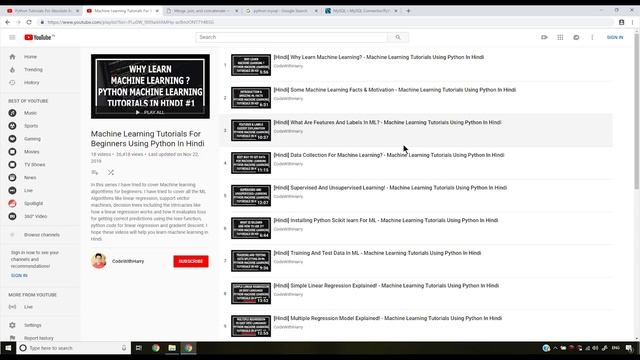Open the notification center in system tray
Image resolution: width=640 pixels, height=360 pixels.
[629, 348]
